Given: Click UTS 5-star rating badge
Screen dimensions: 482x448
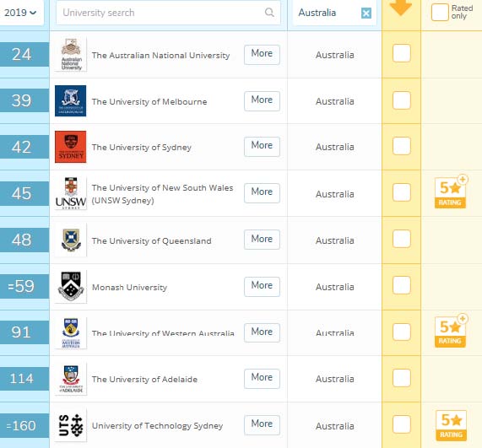Looking at the screenshot, I should (451, 425).
